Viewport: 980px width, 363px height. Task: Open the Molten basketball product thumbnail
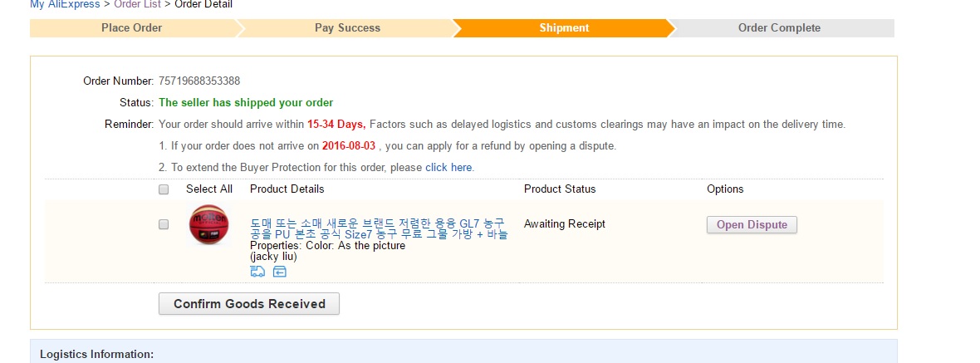pos(208,225)
